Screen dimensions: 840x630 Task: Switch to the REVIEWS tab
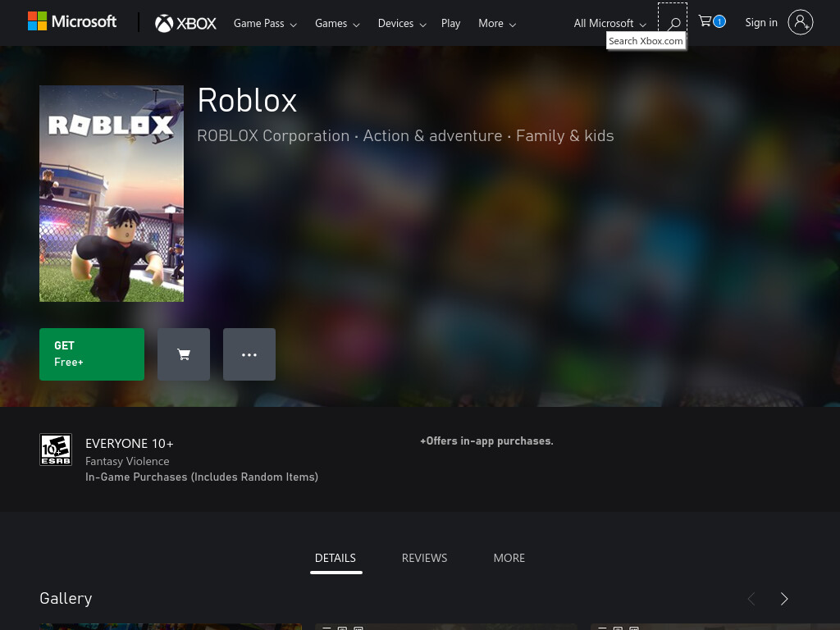click(424, 558)
